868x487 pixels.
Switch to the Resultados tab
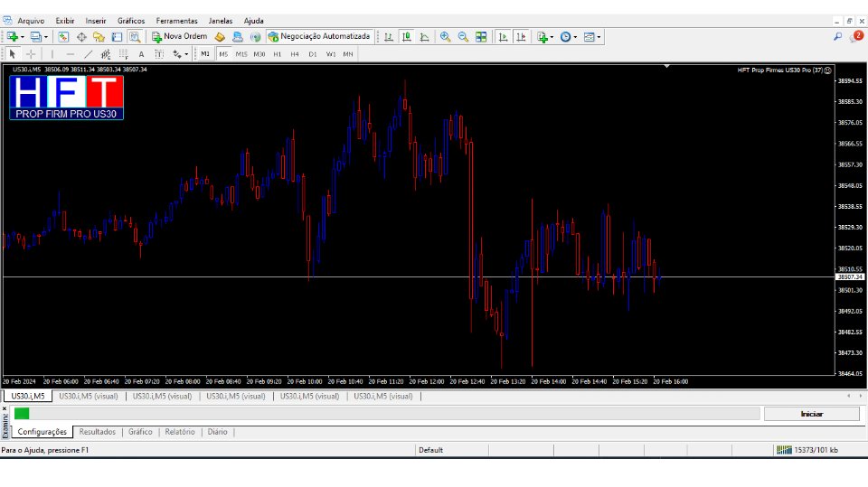coord(98,432)
